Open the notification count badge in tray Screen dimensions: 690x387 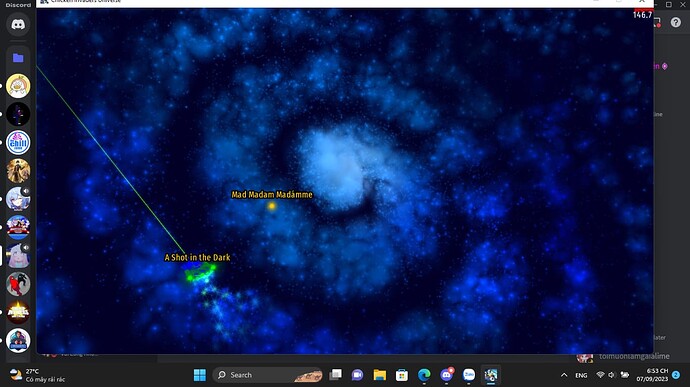[x=676, y=375]
